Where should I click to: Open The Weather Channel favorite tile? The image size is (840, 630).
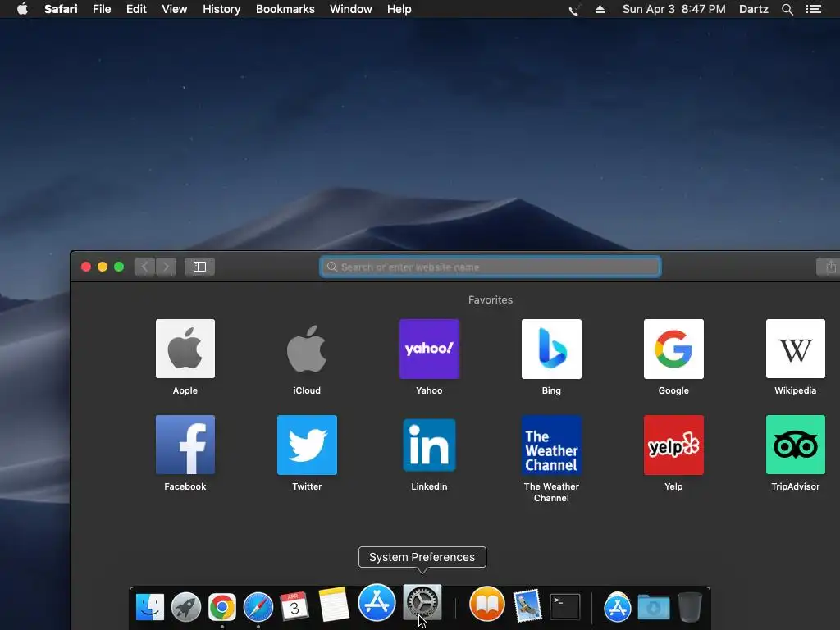pos(551,445)
